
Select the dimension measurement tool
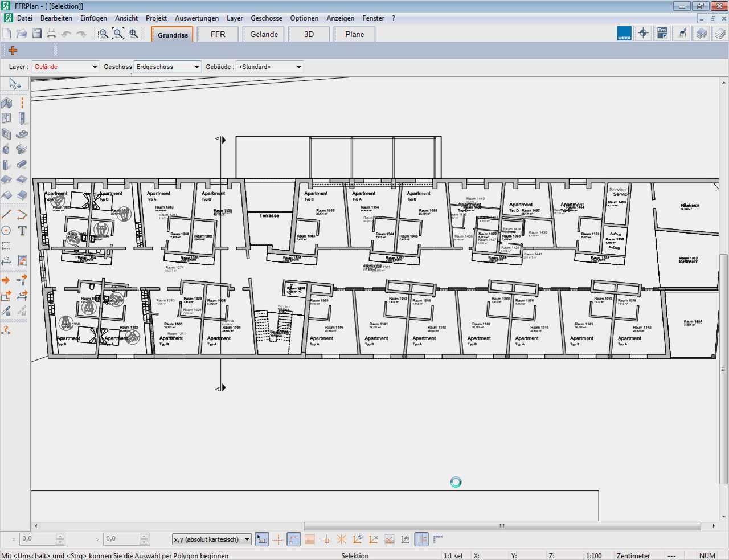[x=6, y=261]
